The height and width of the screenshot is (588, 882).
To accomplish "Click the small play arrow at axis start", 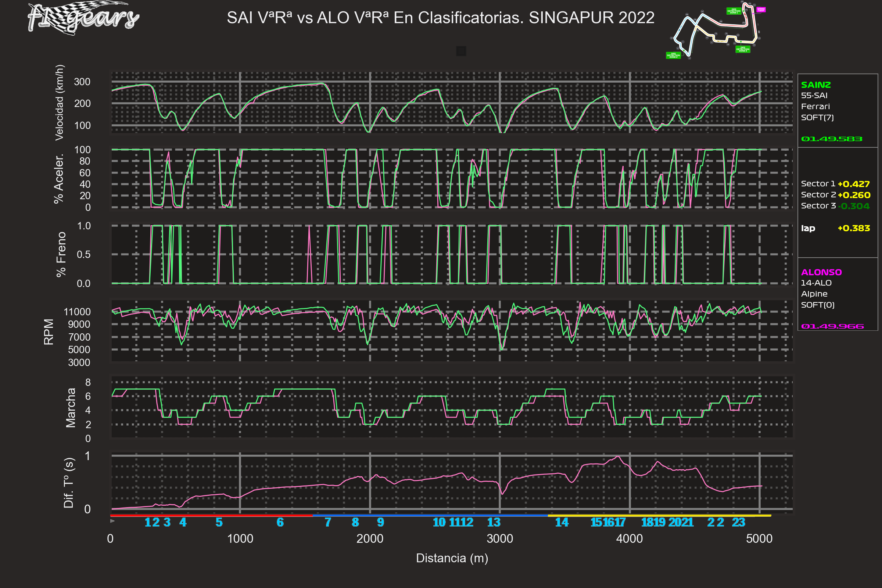I will [112, 521].
